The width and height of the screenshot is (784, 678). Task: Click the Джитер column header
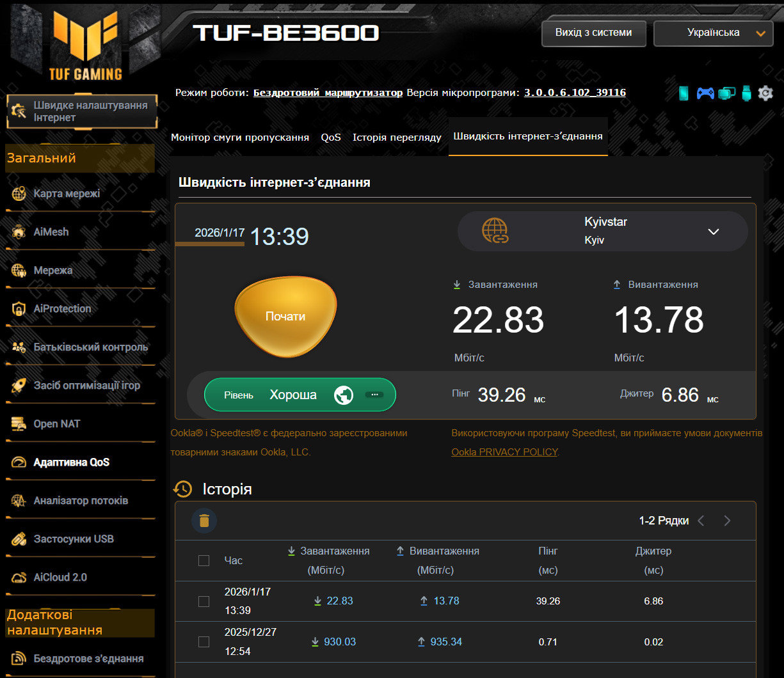coord(653,560)
